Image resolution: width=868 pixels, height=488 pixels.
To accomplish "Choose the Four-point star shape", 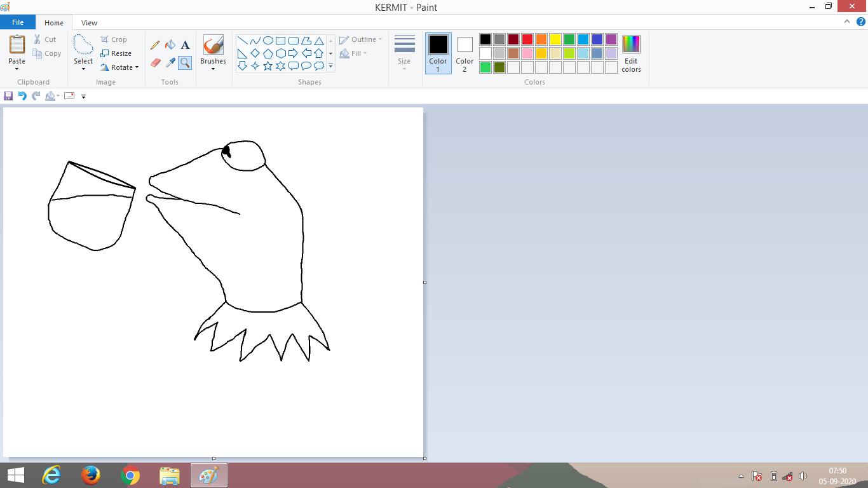I will [x=255, y=65].
